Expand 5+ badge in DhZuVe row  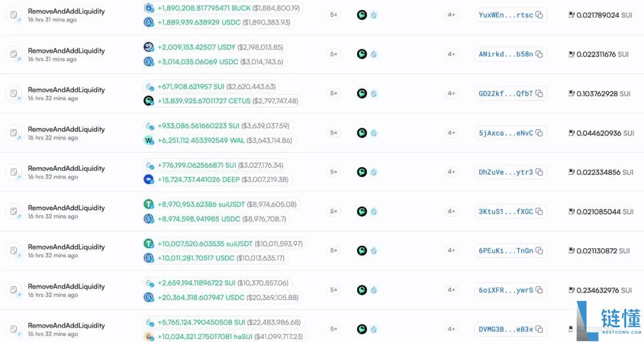tap(334, 172)
